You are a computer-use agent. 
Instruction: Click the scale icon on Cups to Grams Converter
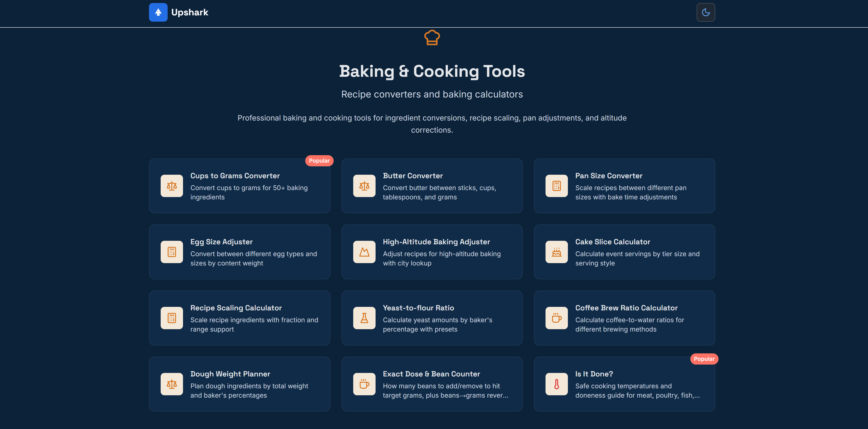click(172, 186)
